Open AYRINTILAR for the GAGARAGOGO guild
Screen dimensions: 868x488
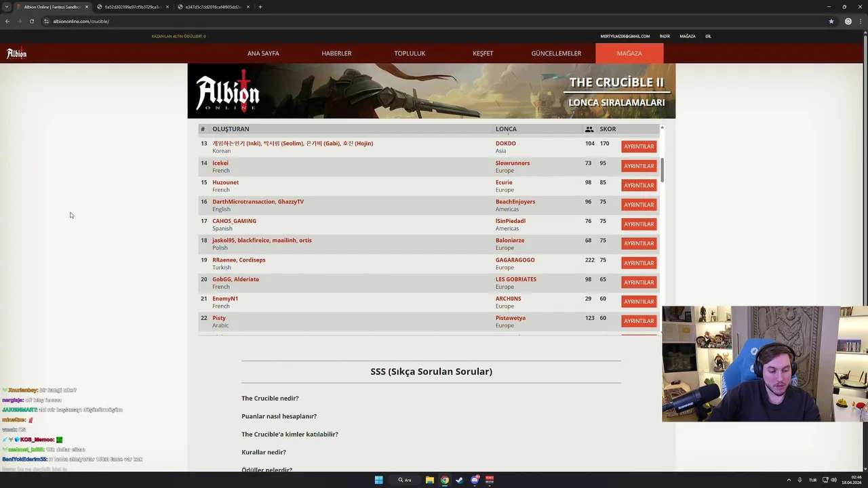click(x=639, y=263)
